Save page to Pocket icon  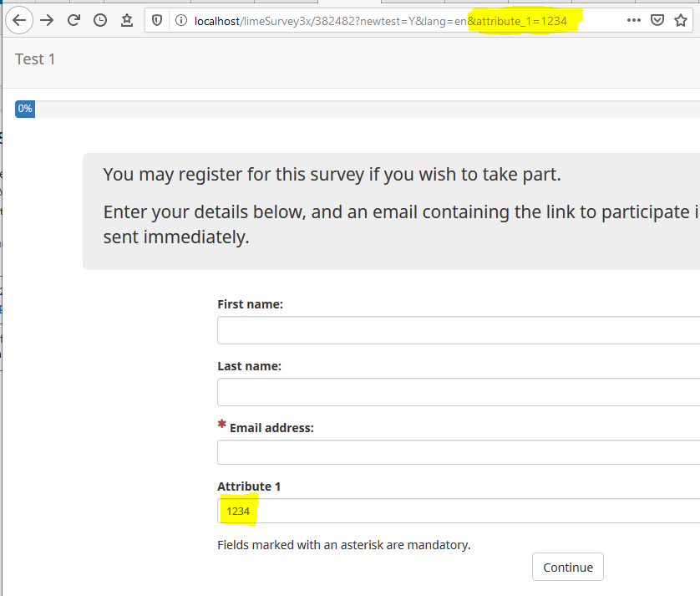(x=657, y=20)
